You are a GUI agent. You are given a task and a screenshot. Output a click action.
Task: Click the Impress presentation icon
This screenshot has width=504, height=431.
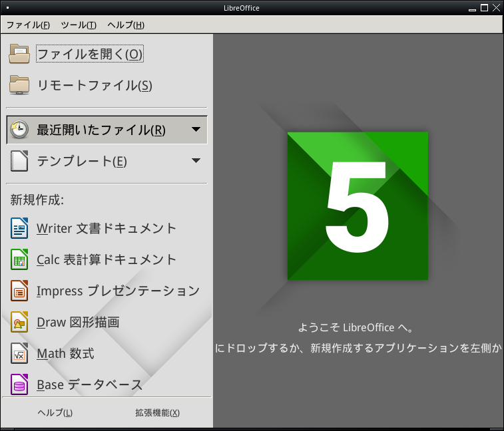tap(19, 291)
